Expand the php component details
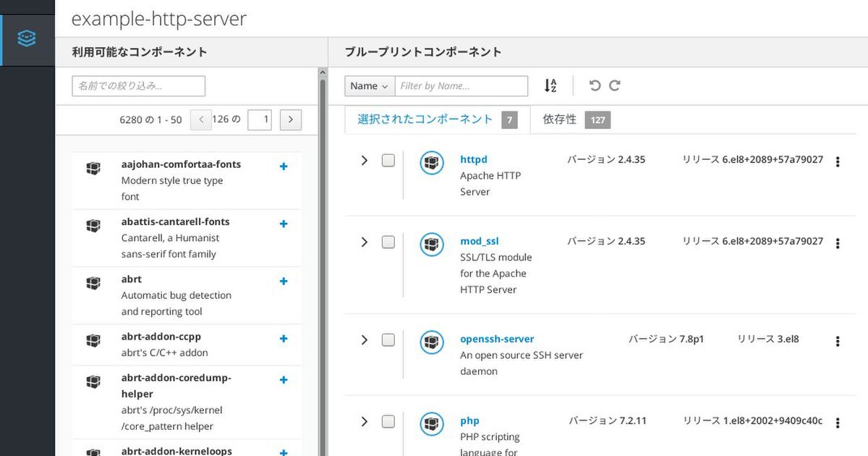This screenshot has height=456, width=868. pyautogui.click(x=365, y=421)
